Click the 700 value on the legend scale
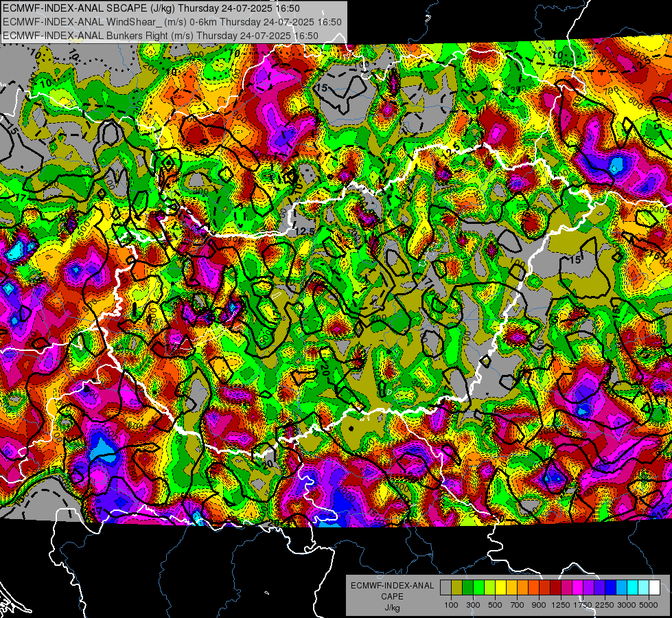 pyautogui.click(x=518, y=605)
